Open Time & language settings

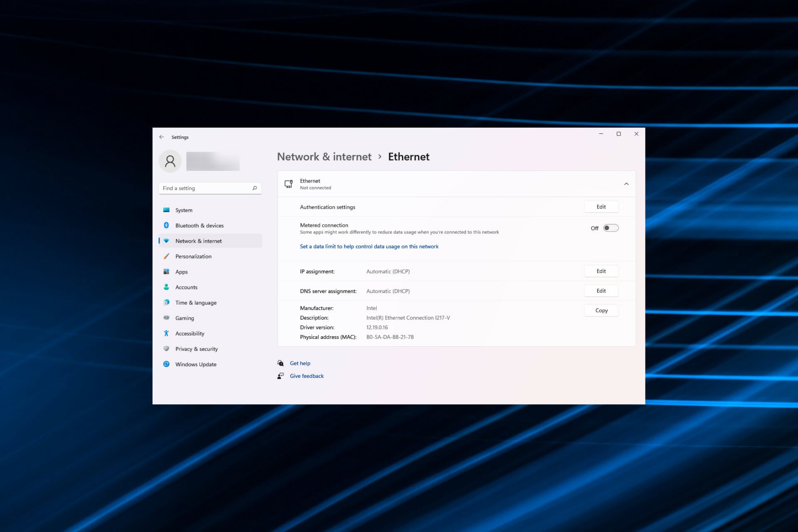(196, 303)
